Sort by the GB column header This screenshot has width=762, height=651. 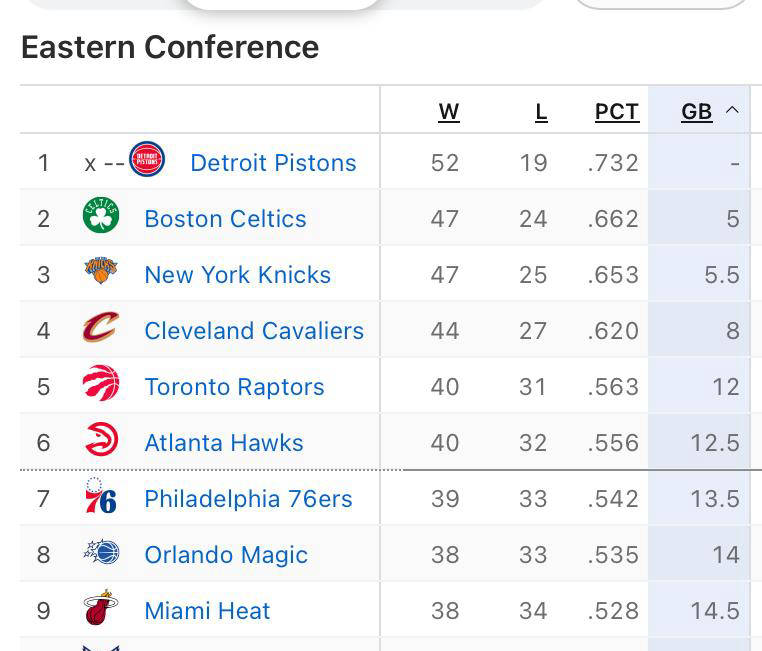coord(696,112)
